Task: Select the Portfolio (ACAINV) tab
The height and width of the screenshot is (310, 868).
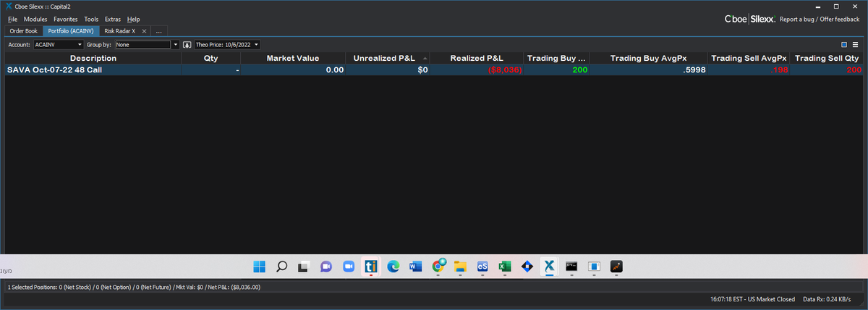Action: (70, 31)
